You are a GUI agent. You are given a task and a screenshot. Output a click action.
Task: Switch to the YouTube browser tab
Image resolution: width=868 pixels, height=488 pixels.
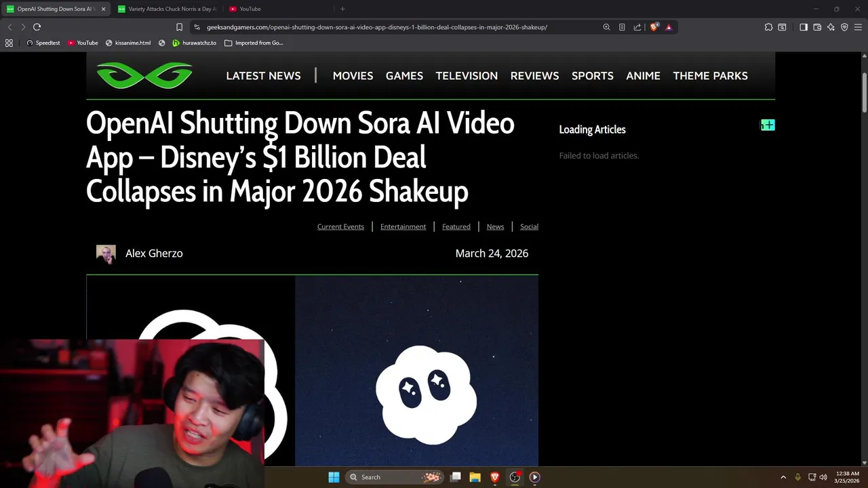(278, 9)
